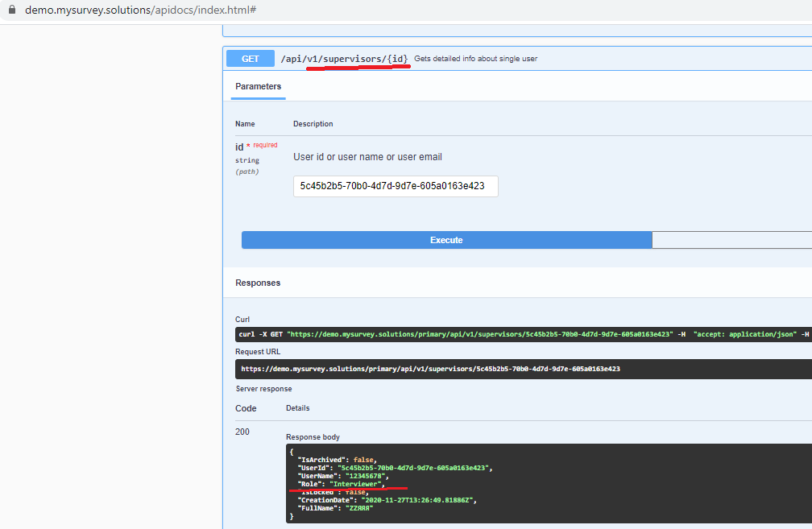The image size is (812, 529).
Task: Click the 'Curl' label
Action: [x=242, y=320]
